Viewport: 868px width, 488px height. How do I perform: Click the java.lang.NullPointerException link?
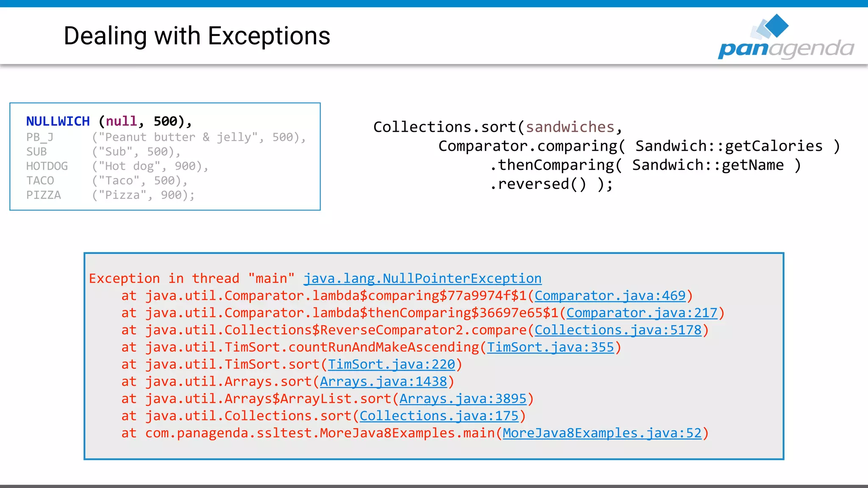422,278
